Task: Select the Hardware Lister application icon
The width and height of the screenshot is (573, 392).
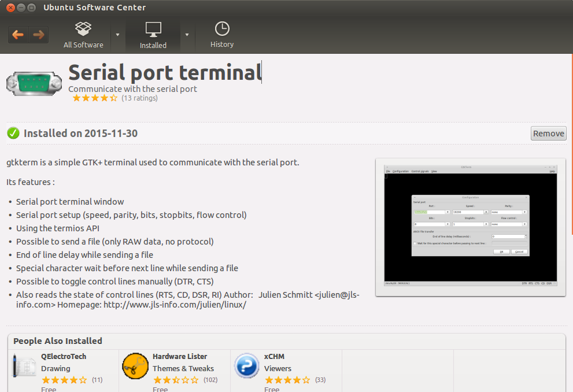Action: (x=135, y=365)
